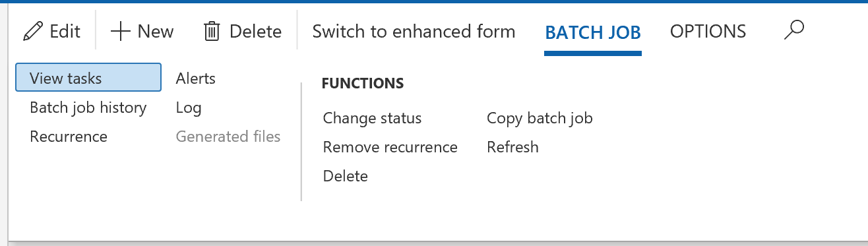The image size is (868, 246).
Task: Open the Recurrence settings
Action: [x=69, y=137]
